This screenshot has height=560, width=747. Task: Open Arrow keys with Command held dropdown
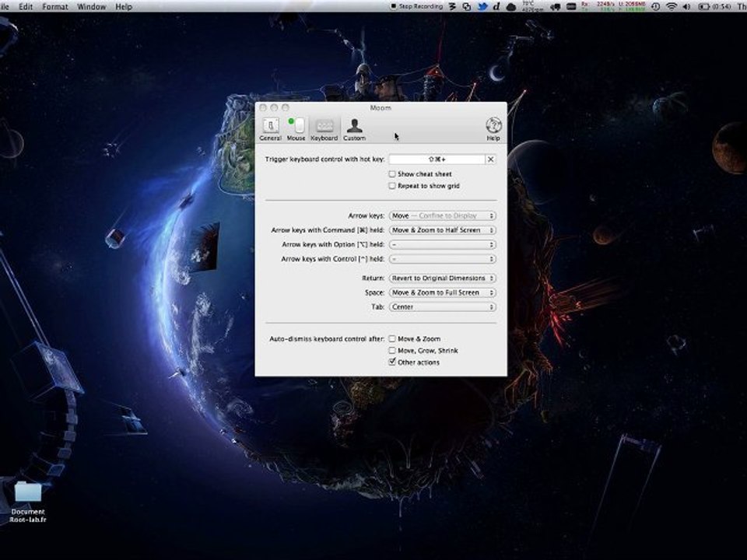[x=442, y=230]
